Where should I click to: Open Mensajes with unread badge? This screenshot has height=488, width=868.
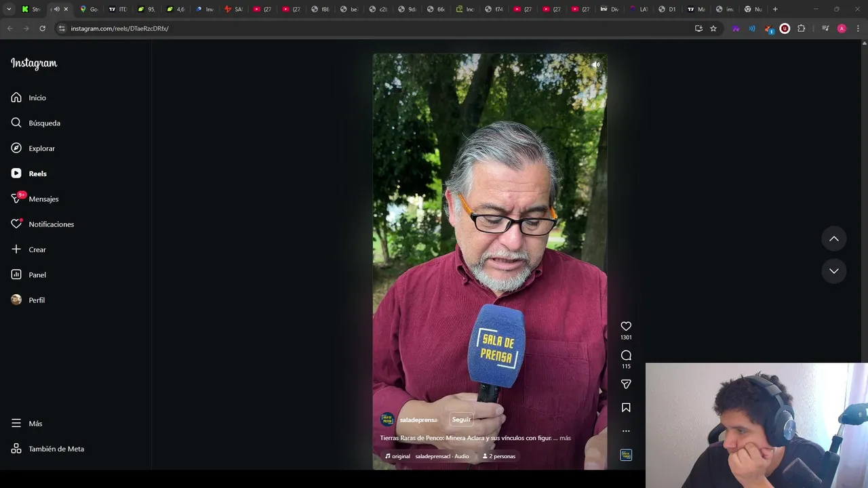tap(35, 199)
